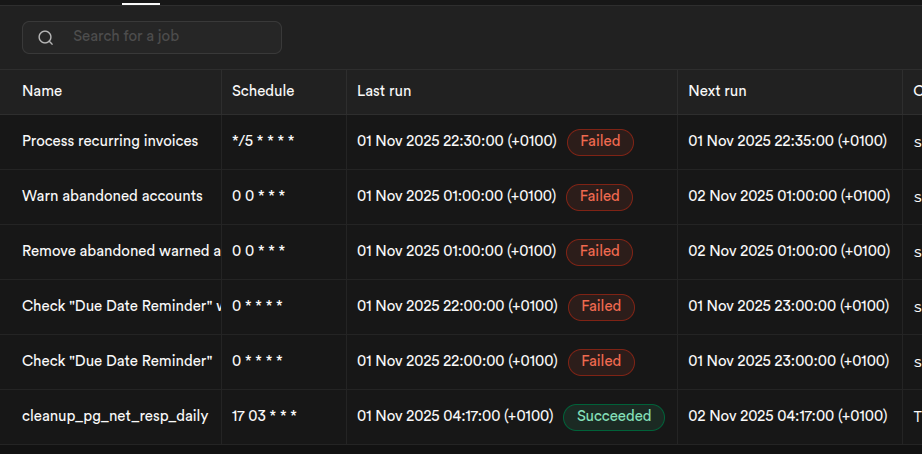The height and width of the screenshot is (454, 922).
Task: Open the Warn abandoned accounts job
Action: [x=112, y=196]
